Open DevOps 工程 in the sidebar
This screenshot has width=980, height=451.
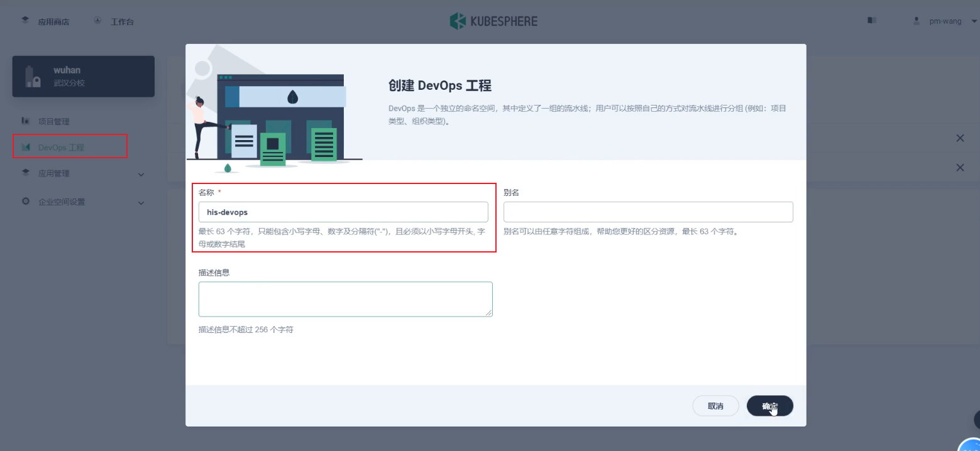tap(61, 148)
